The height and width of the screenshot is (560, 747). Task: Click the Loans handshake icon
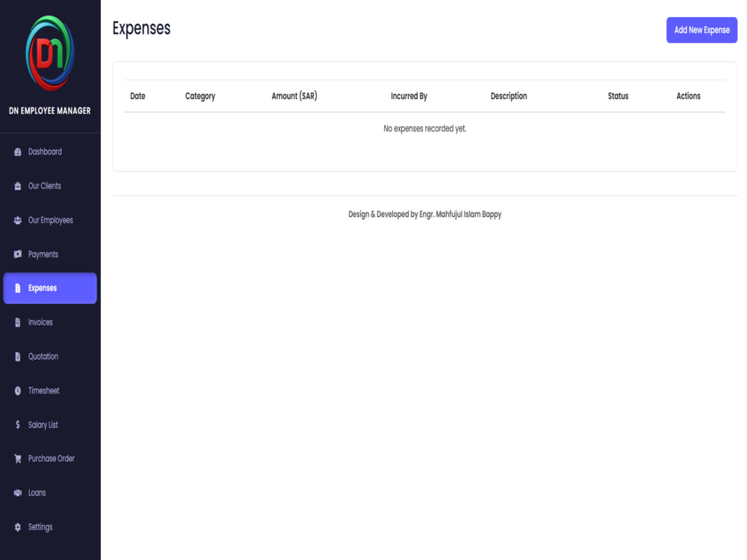pos(18,493)
